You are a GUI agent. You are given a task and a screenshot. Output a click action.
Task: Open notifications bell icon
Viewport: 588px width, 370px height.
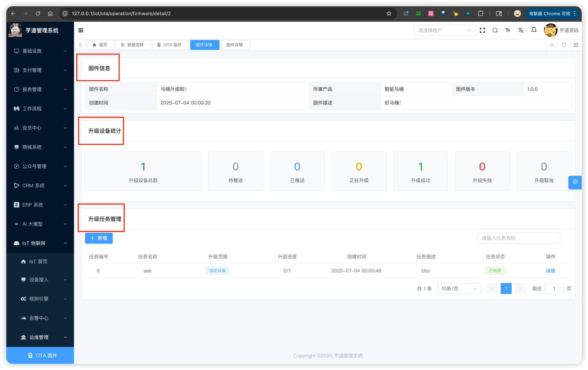click(534, 30)
